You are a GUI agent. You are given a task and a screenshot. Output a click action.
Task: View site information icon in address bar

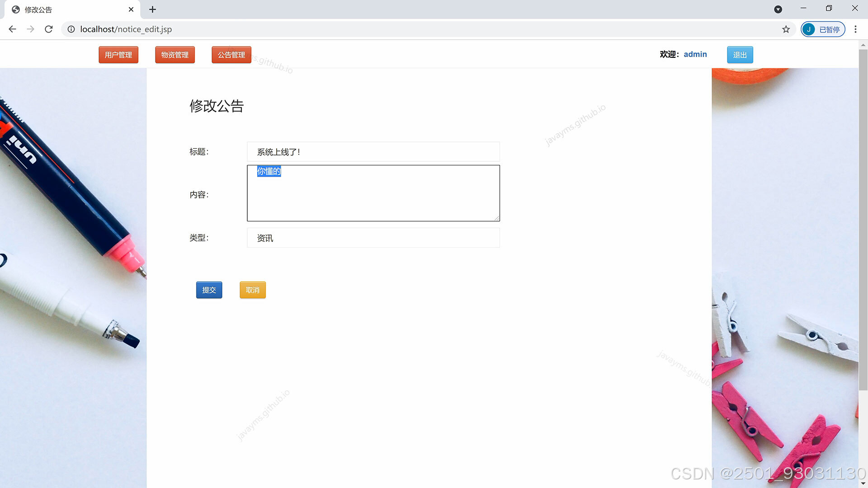tap(71, 29)
